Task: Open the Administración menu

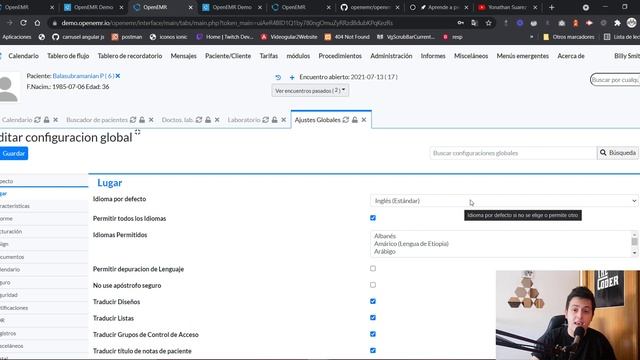Action: coord(391,56)
